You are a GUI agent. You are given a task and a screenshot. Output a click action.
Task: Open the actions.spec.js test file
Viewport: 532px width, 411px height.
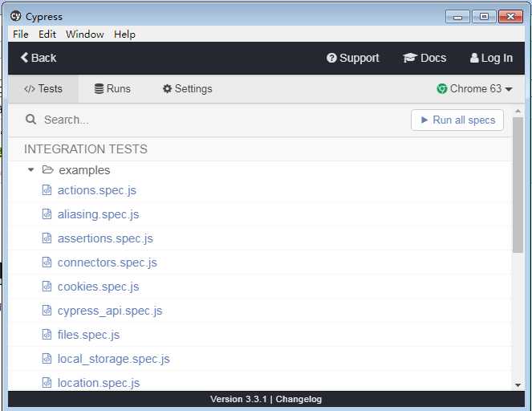point(97,190)
